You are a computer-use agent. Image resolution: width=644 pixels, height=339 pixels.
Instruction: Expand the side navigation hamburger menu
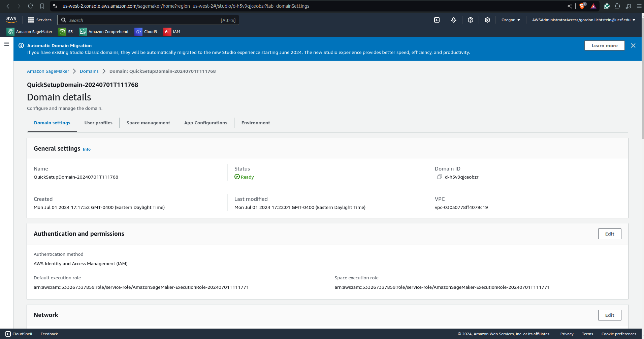click(7, 44)
